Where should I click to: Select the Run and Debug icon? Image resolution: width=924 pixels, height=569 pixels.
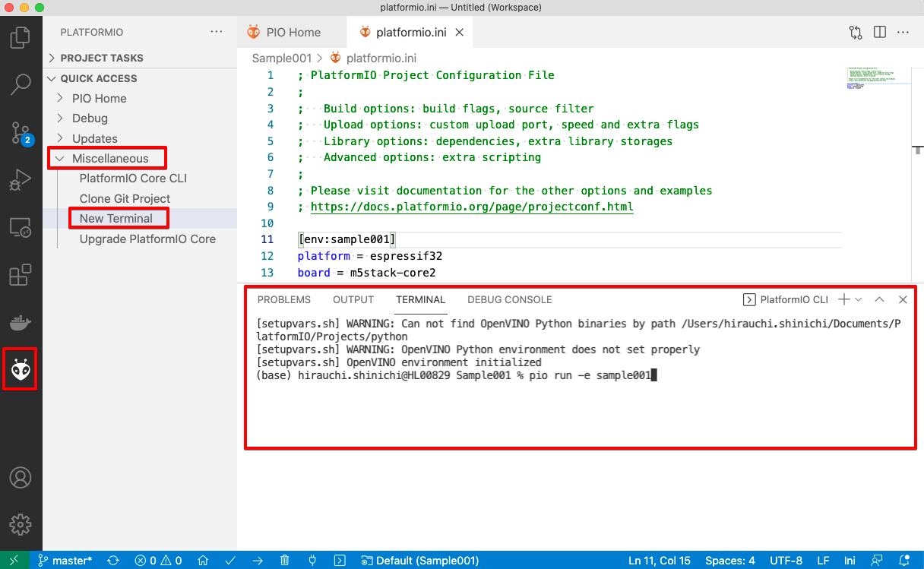click(x=21, y=180)
